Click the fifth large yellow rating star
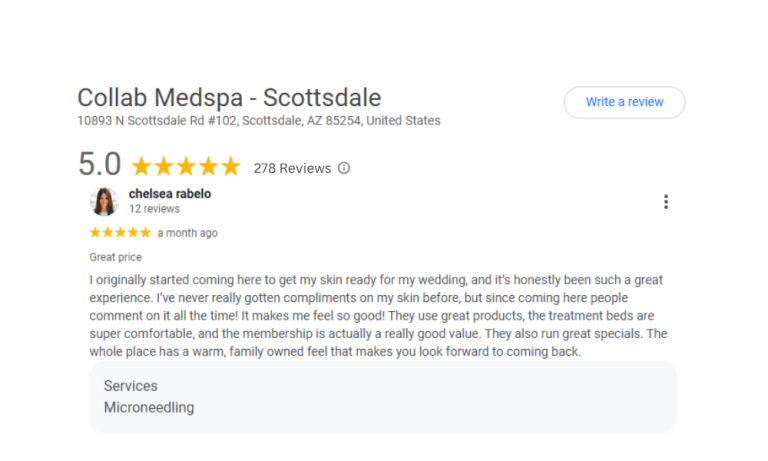The image size is (768, 461). (x=230, y=166)
